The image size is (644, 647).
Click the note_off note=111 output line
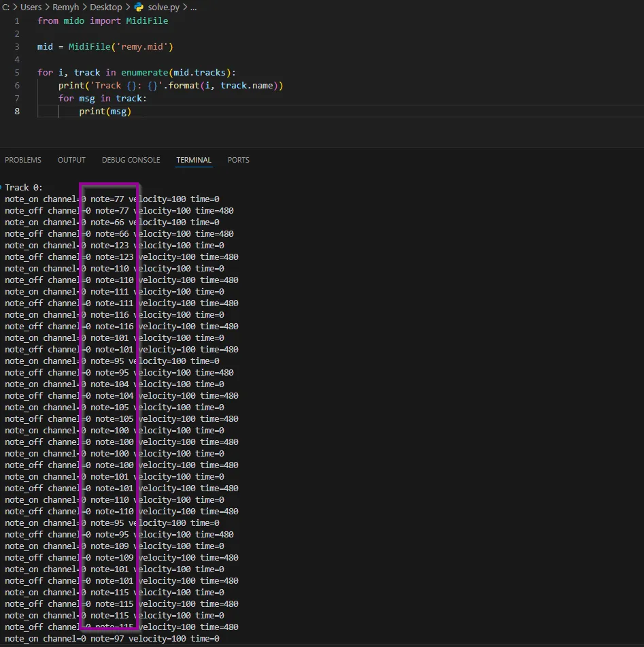click(122, 303)
